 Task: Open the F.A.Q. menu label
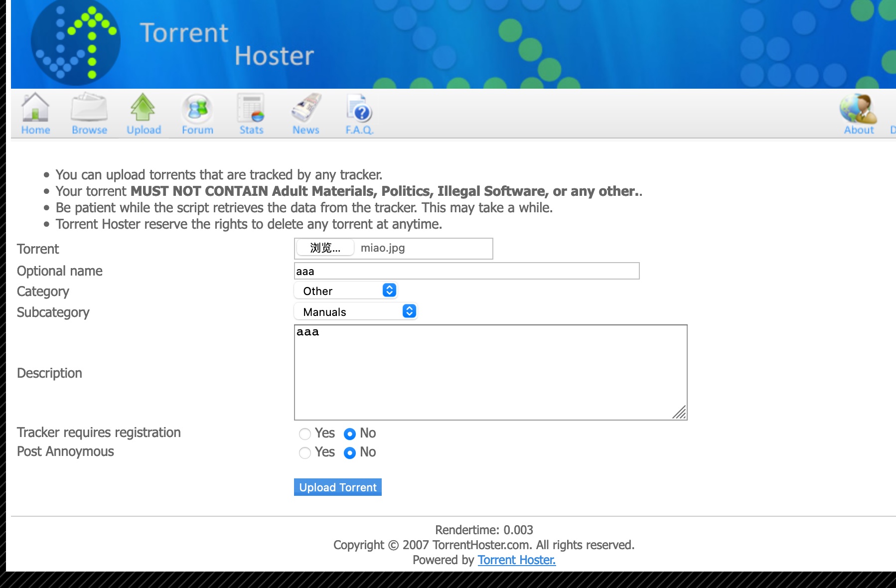[359, 130]
